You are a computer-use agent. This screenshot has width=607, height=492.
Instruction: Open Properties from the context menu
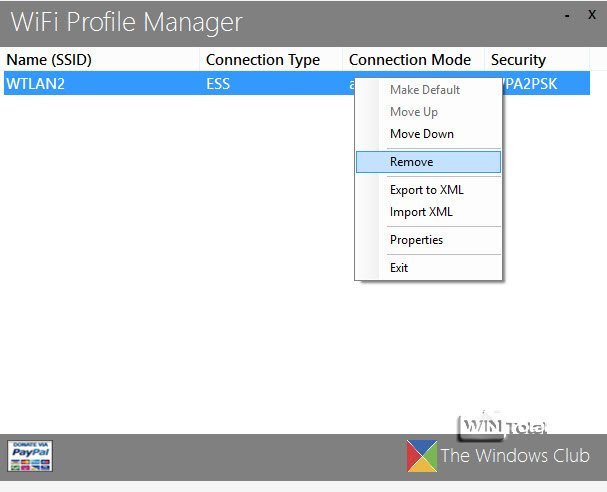pos(416,240)
